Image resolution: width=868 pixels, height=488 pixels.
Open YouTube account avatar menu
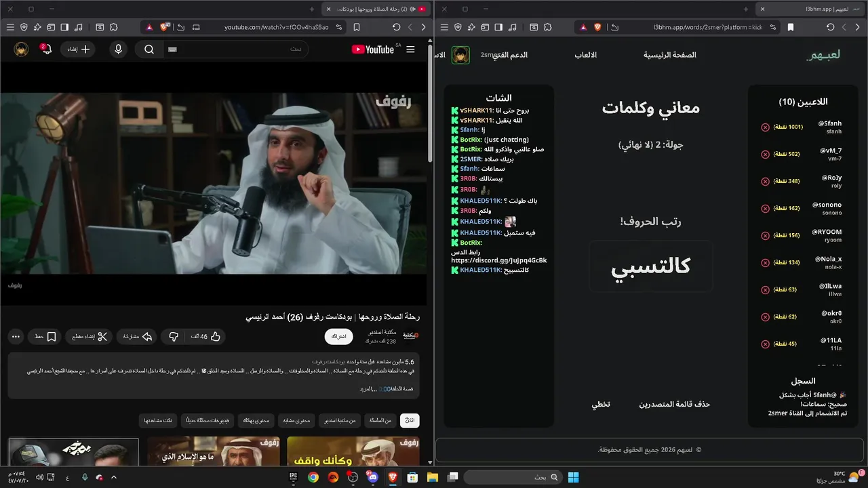[x=21, y=49]
